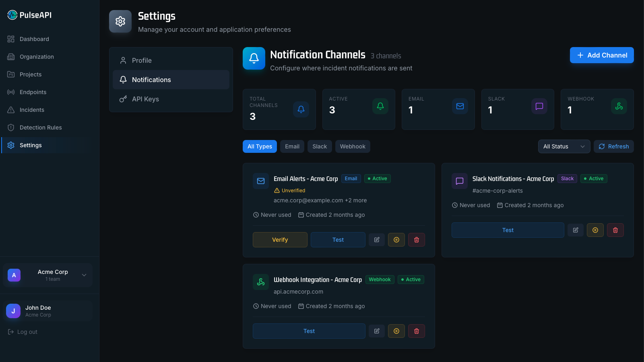Click the PulseAPI logo at the top left
This screenshot has height=362, width=644.
pos(28,15)
